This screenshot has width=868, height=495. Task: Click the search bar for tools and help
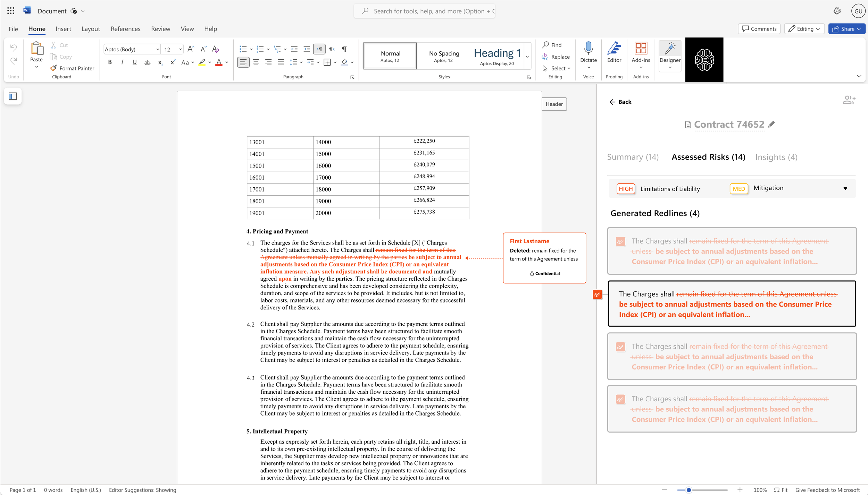[x=424, y=11]
